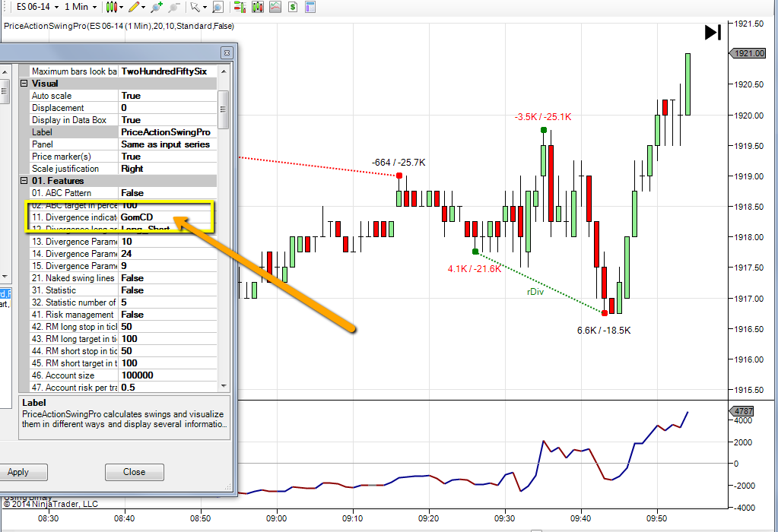Expand the cursor type dropdown arrow

[x=205, y=8]
